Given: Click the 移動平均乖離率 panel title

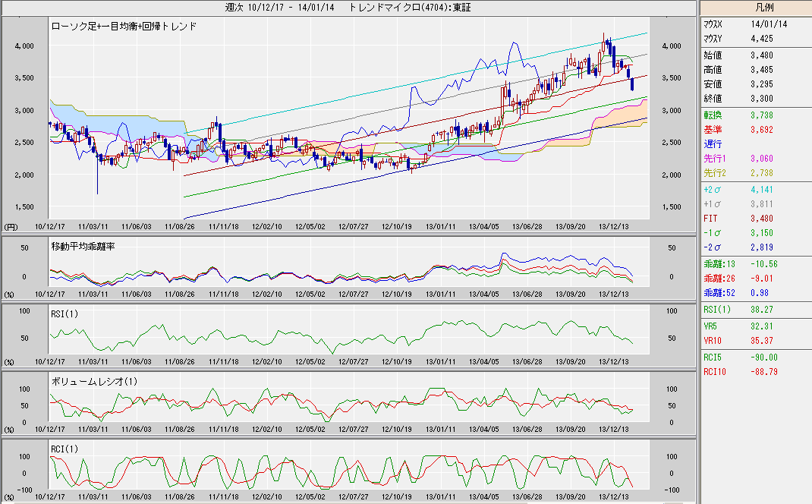Looking at the screenshot, I should [x=83, y=247].
